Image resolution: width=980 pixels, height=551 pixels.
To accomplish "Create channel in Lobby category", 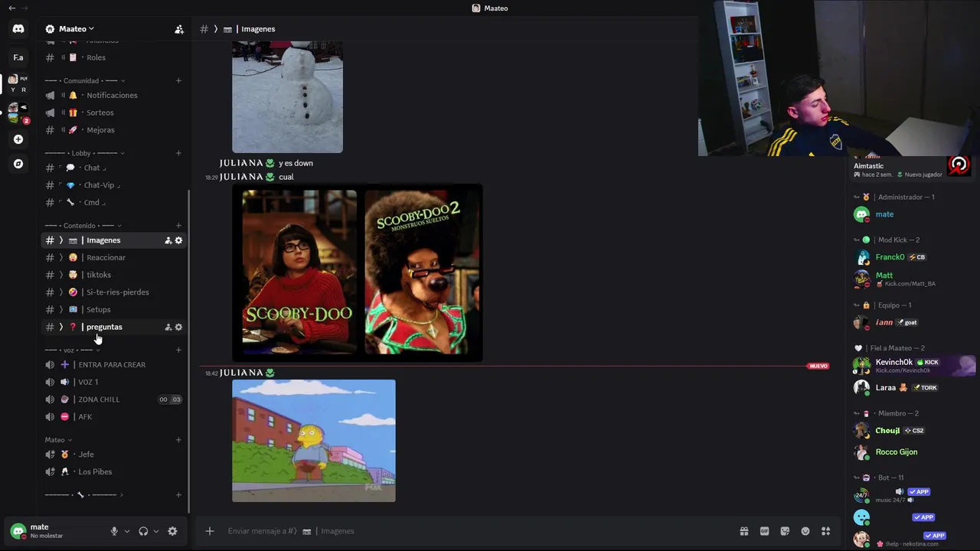I will coord(178,153).
